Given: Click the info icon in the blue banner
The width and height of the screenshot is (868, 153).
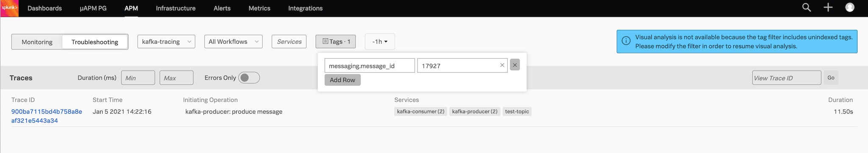Looking at the screenshot, I should click(626, 41).
